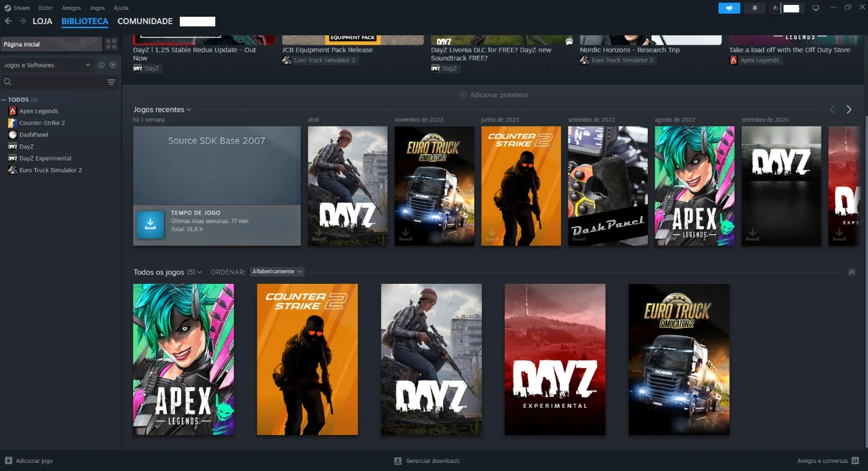Click the Adicionar prateleira plus icon
868x471 pixels.
(463, 95)
